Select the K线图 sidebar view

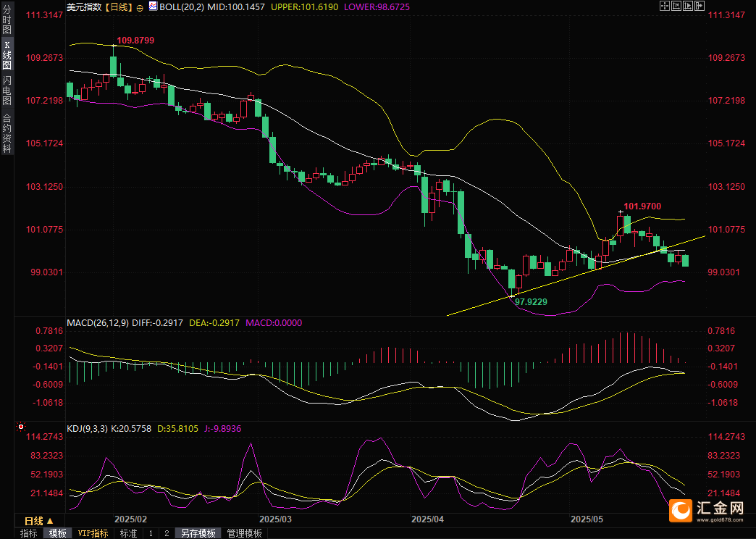(7, 55)
